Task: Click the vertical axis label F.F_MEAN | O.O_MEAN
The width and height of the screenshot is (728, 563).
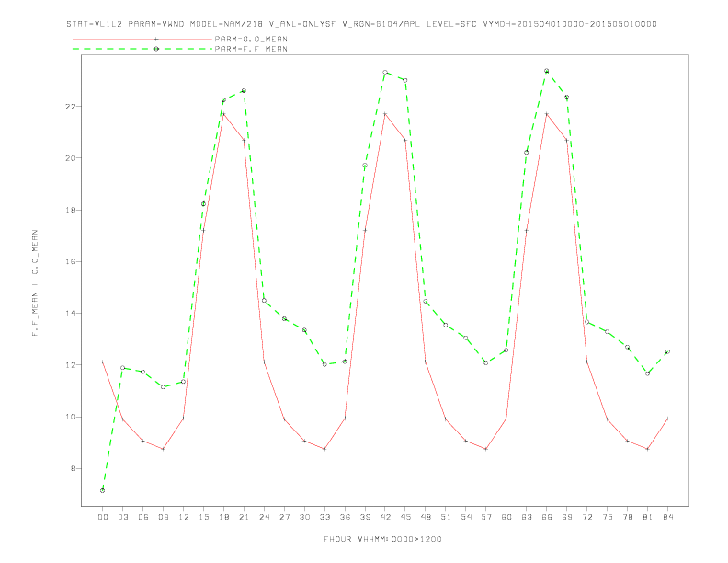Action: (35, 283)
